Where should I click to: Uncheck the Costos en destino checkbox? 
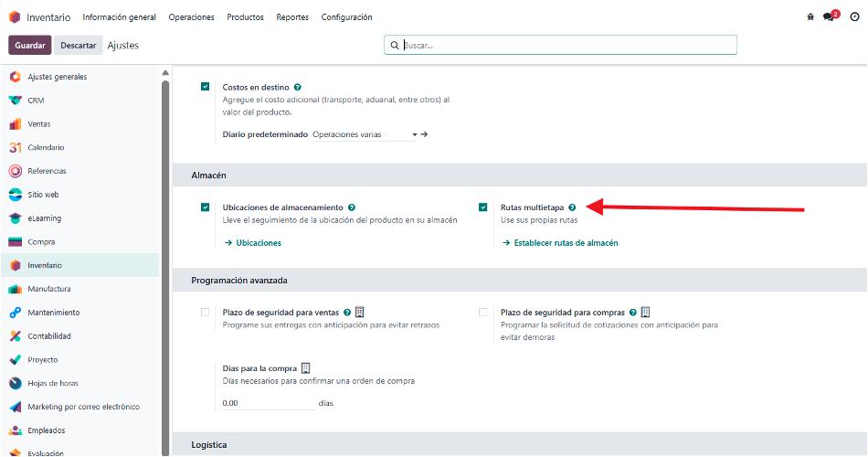206,87
